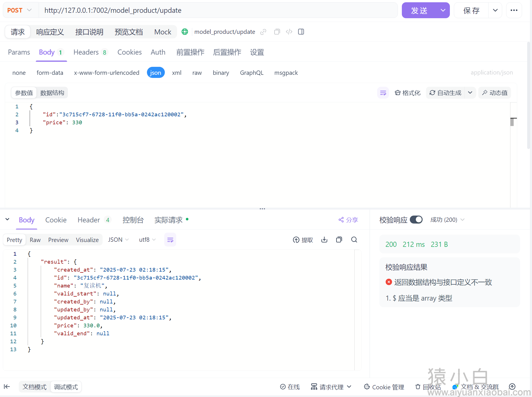Toggle word wrap in request editor
The width and height of the screenshot is (532, 397).
coord(383,93)
